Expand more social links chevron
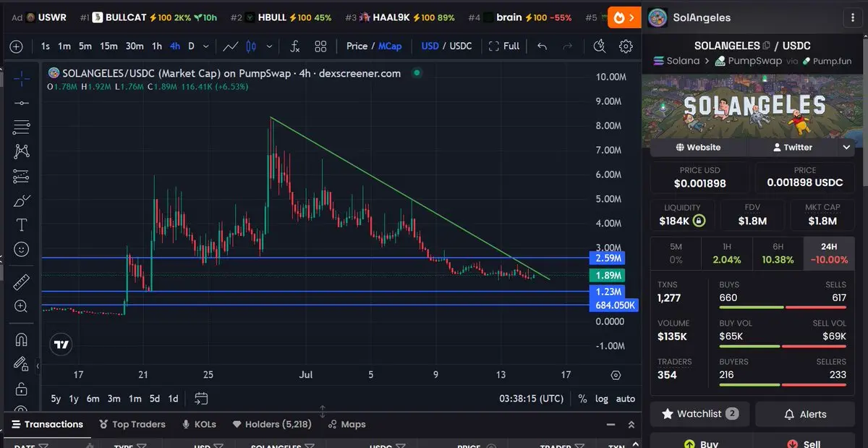868x448 pixels. (x=846, y=147)
